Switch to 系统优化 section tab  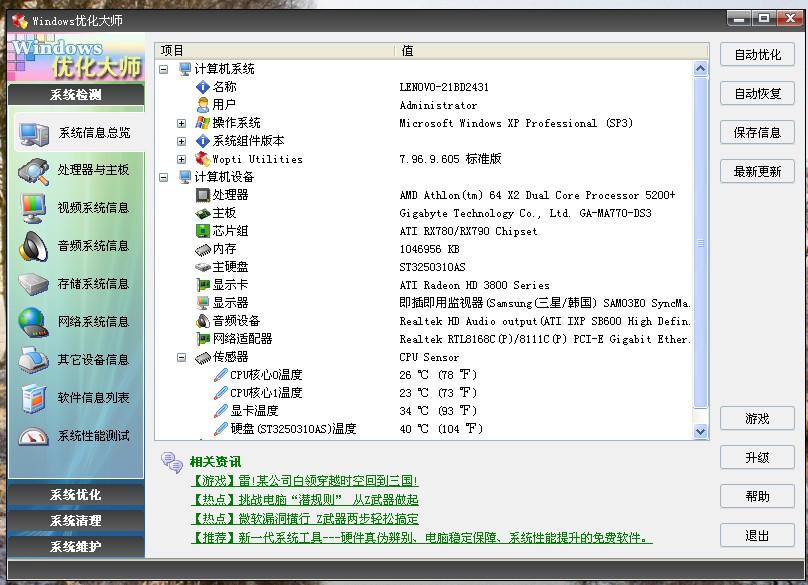coord(76,495)
